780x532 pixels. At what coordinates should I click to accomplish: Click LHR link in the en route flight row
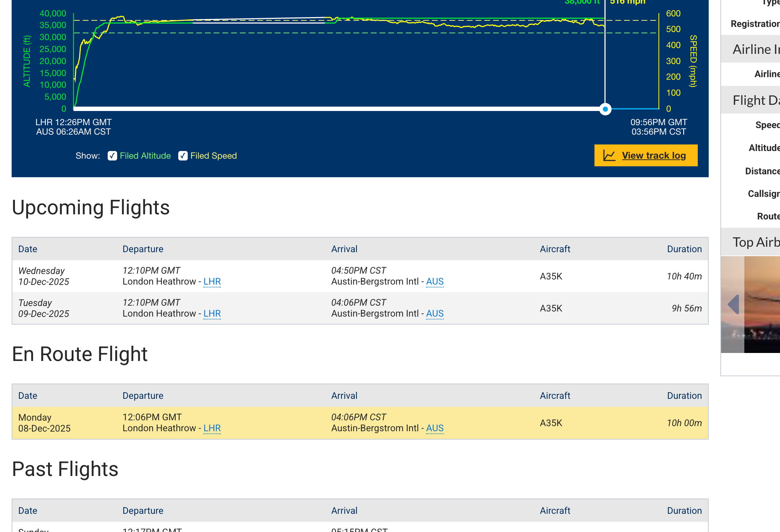pos(212,428)
